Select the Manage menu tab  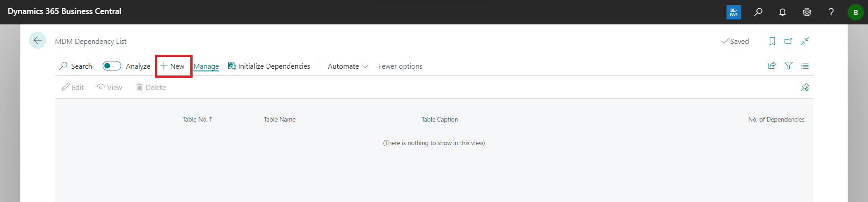(206, 66)
